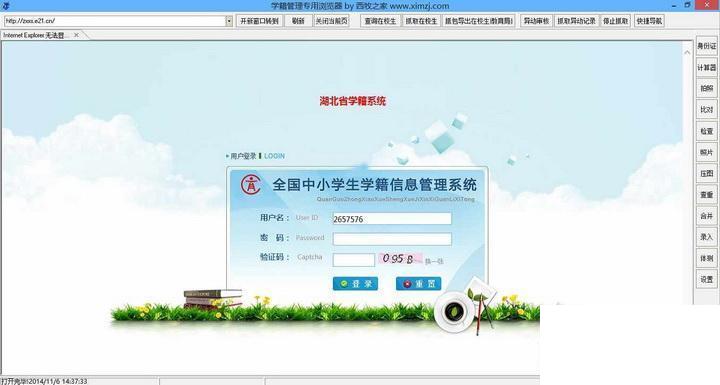Click the 查询在校生 toolbar button
Image resolution: width=720 pixels, height=385 pixels.
[x=380, y=21]
